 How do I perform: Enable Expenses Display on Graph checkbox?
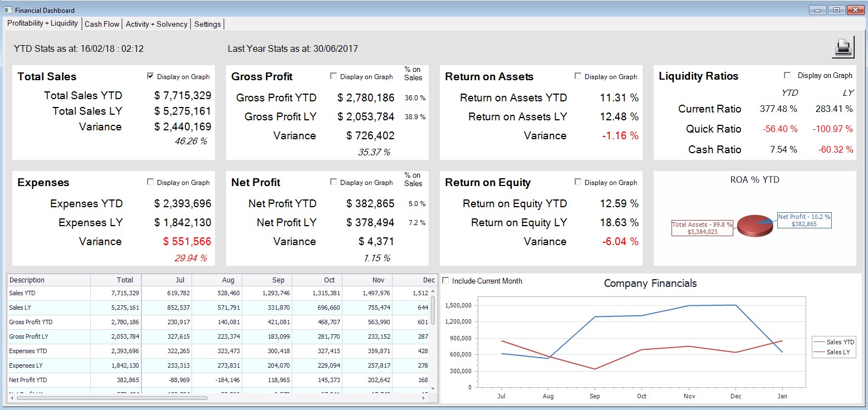[x=150, y=182]
